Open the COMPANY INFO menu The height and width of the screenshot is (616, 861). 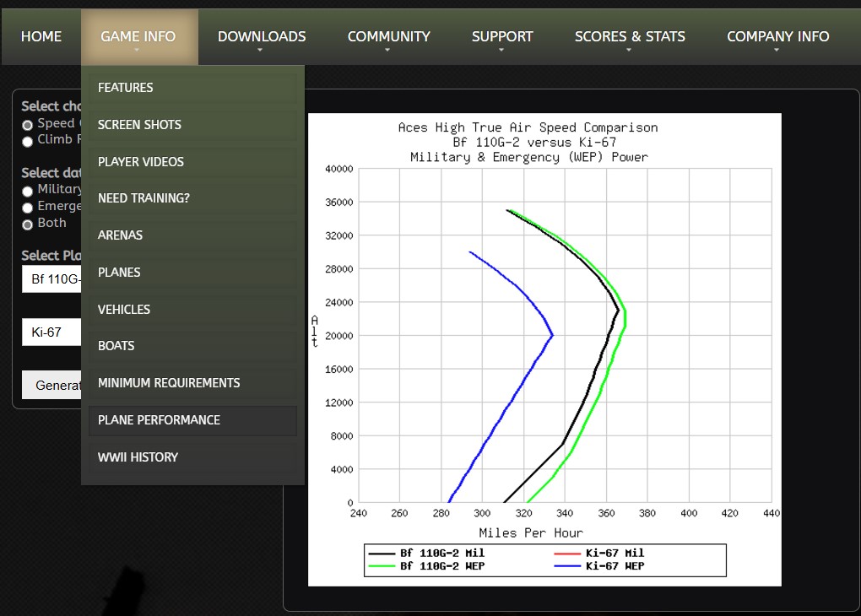(777, 36)
